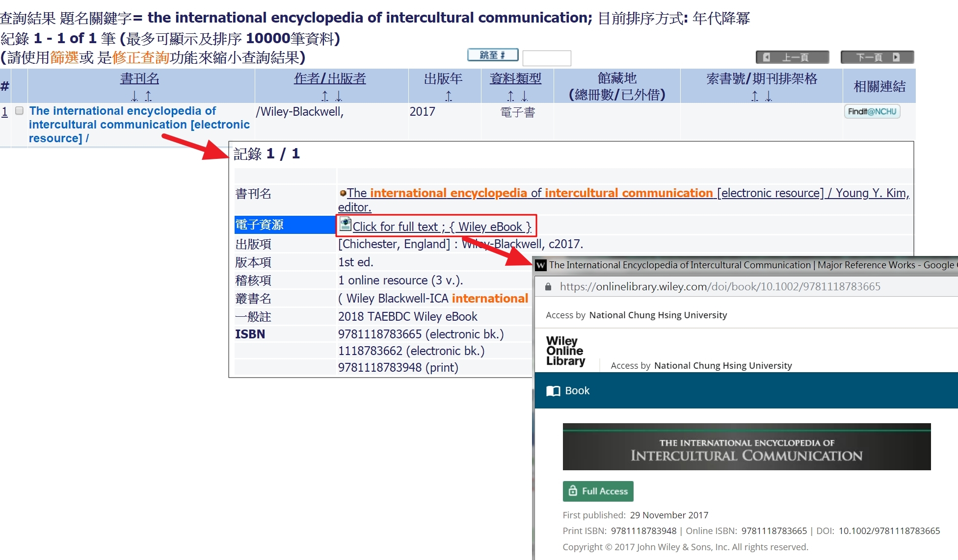This screenshot has width=958, height=560.
Task: Click the padlock icon in the address bar
Action: [x=548, y=286]
